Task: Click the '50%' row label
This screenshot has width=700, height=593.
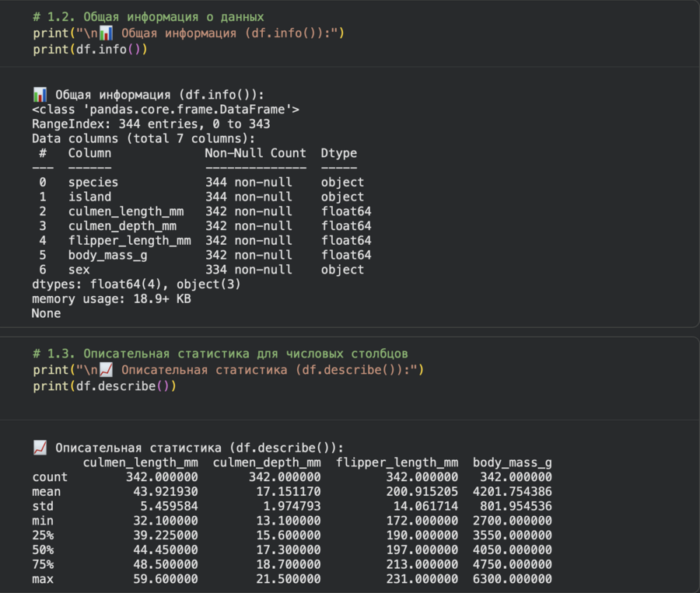Action: 43,550
